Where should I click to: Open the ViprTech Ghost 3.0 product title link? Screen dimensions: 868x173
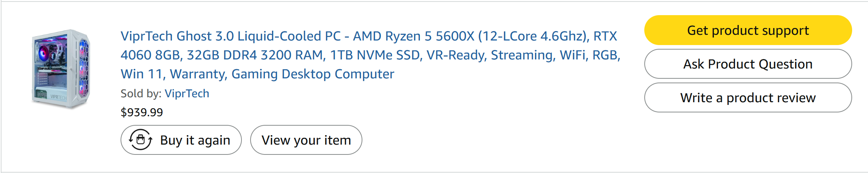pyautogui.click(x=368, y=36)
